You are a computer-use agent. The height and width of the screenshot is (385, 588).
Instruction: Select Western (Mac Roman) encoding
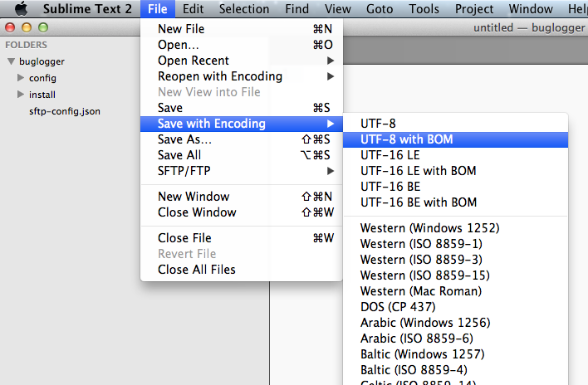click(456, 291)
